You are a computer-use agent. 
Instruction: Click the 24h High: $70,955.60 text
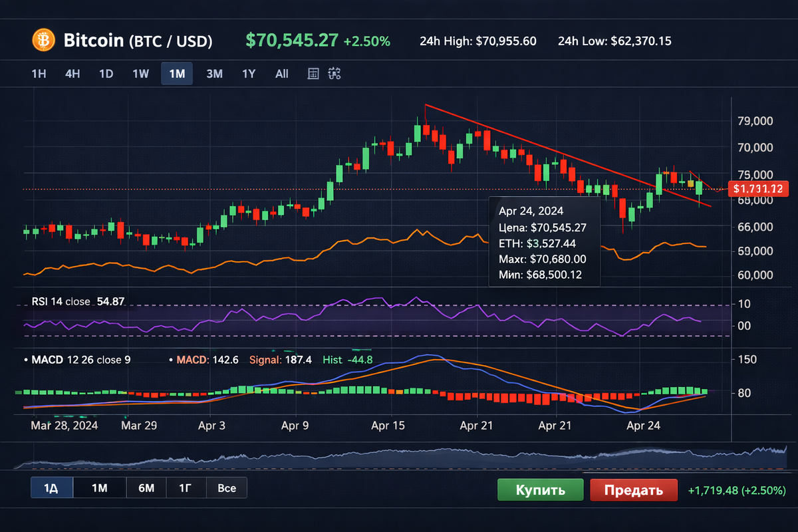point(478,41)
